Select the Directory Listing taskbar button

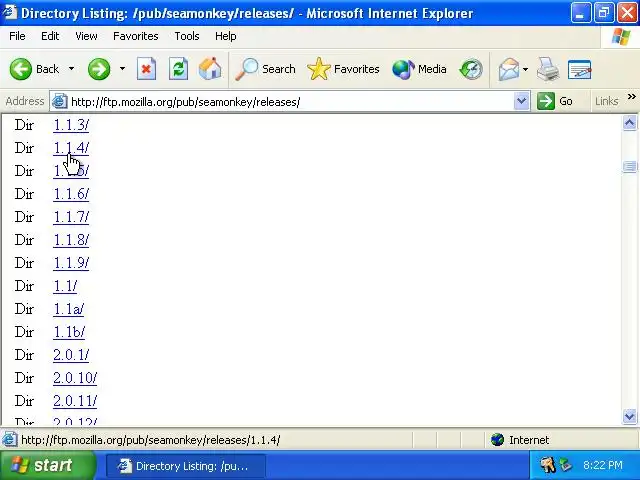click(186, 466)
